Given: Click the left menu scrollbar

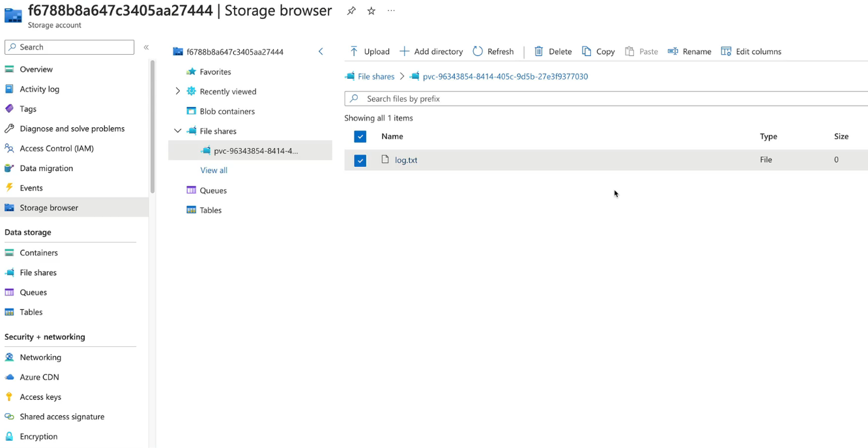Looking at the screenshot, I should tap(152, 127).
